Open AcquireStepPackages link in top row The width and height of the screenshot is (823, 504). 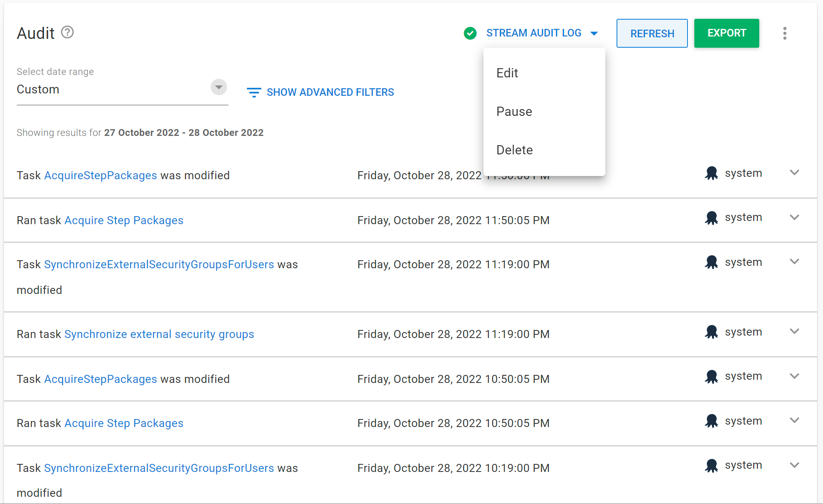click(101, 176)
